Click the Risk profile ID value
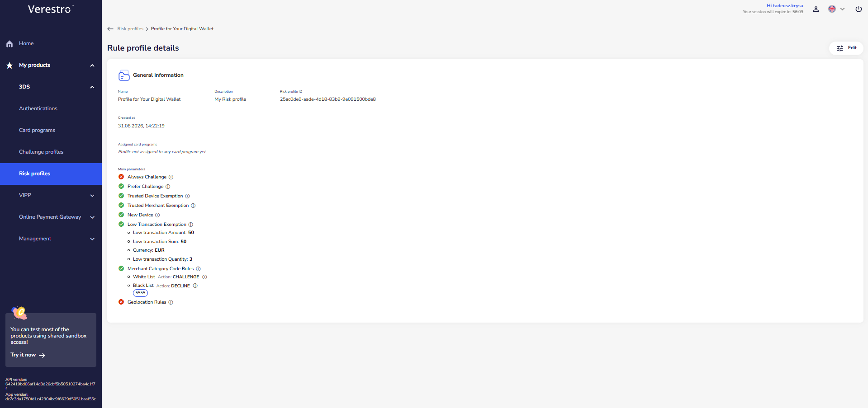The height and width of the screenshot is (408, 868). point(328,99)
